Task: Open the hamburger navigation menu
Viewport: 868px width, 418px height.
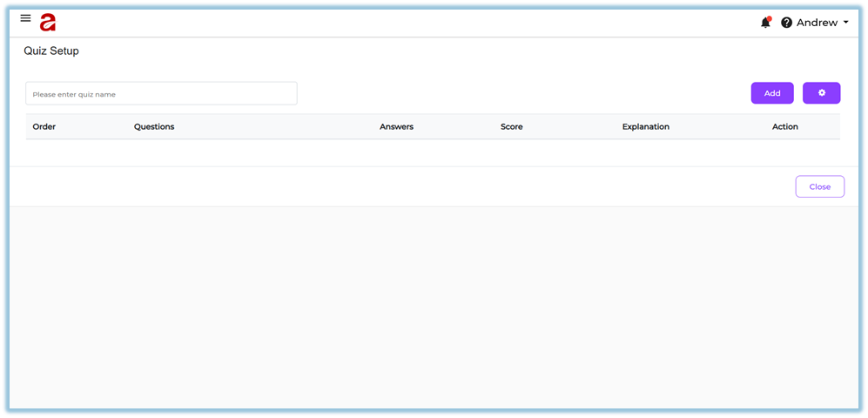Action: 25,18
